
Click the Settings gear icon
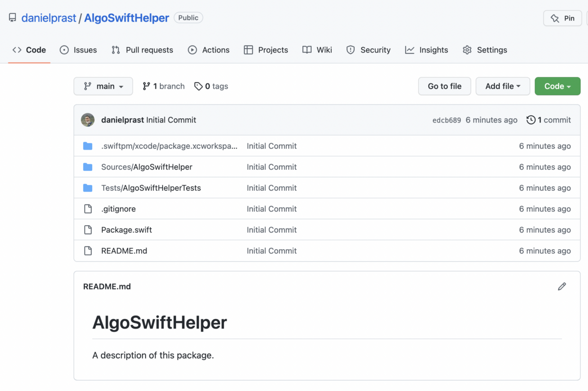click(467, 50)
